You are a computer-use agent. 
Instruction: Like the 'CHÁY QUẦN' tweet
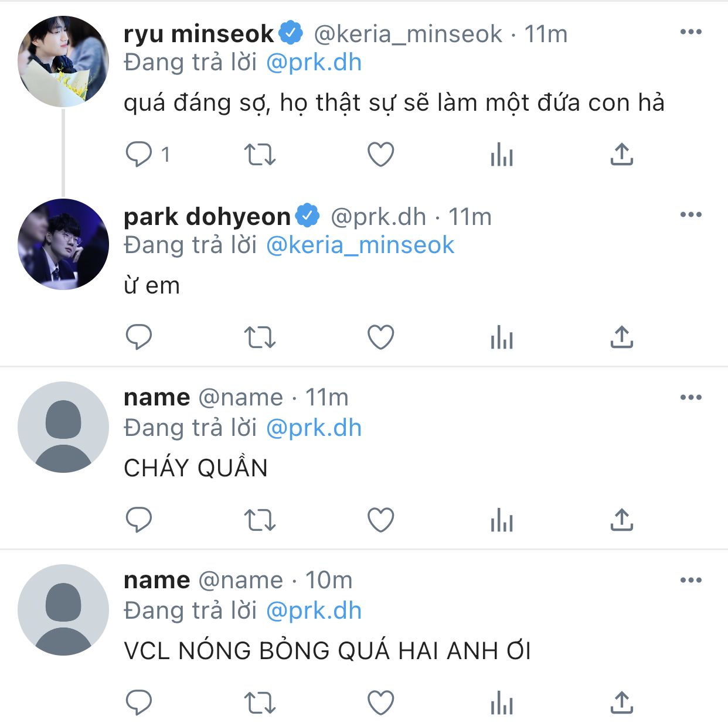coord(380,520)
